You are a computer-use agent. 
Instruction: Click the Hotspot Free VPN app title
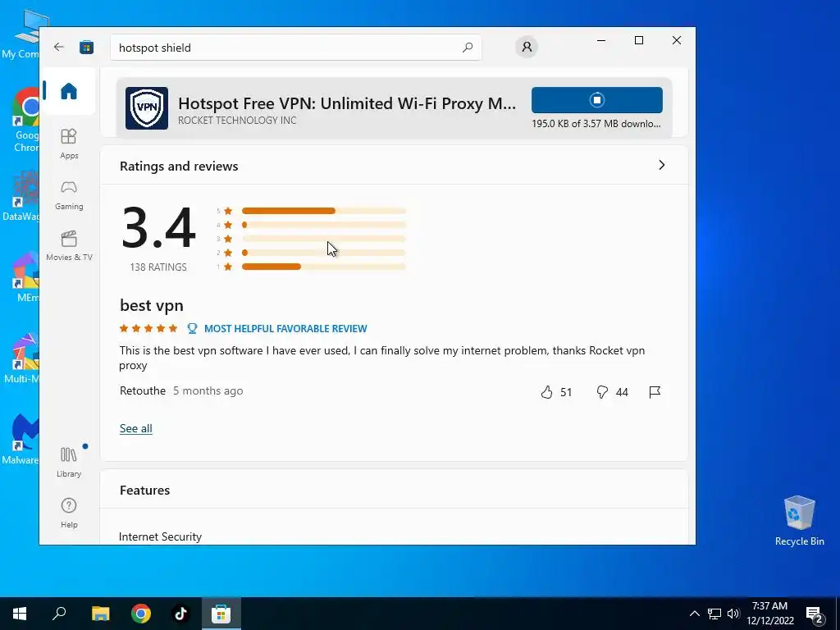(347, 103)
